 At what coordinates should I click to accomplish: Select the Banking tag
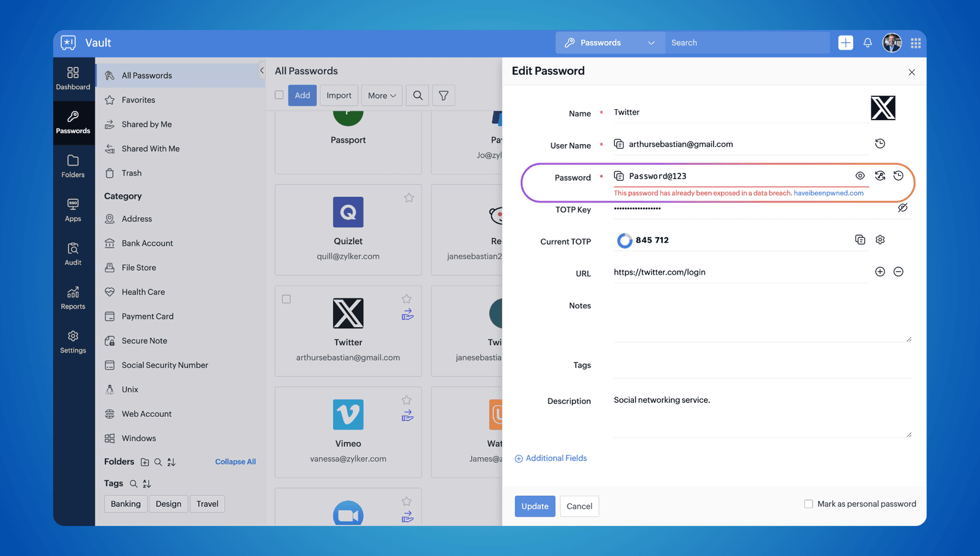tap(126, 504)
